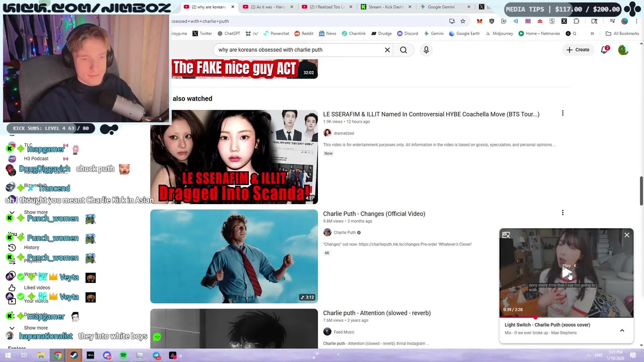This screenshot has height=362, width=644.
Task: Open Midjourney bookmark
Action: 499,34
